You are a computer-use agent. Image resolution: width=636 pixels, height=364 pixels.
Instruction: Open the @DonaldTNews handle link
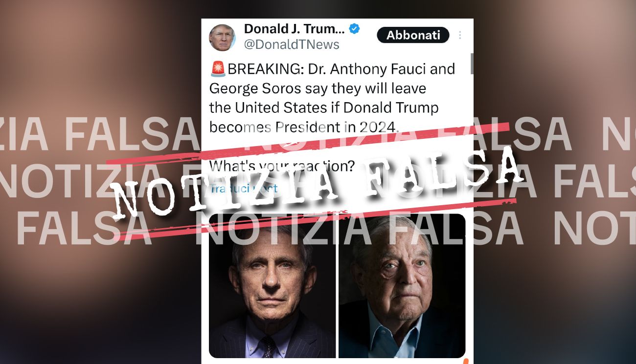point(292,44)
